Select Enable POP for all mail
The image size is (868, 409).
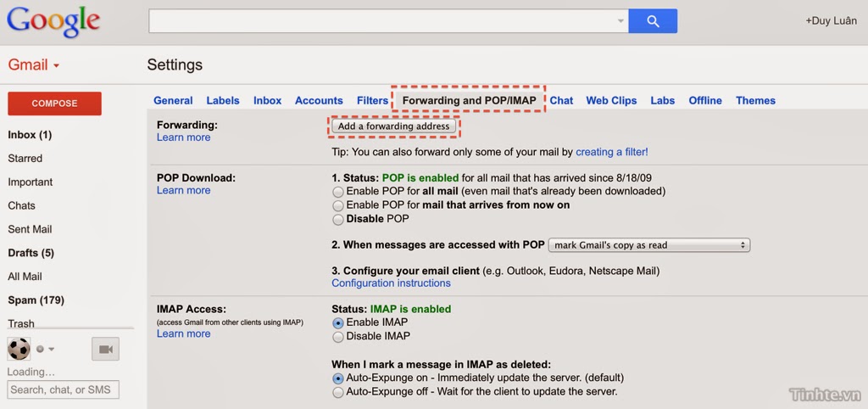338,193
